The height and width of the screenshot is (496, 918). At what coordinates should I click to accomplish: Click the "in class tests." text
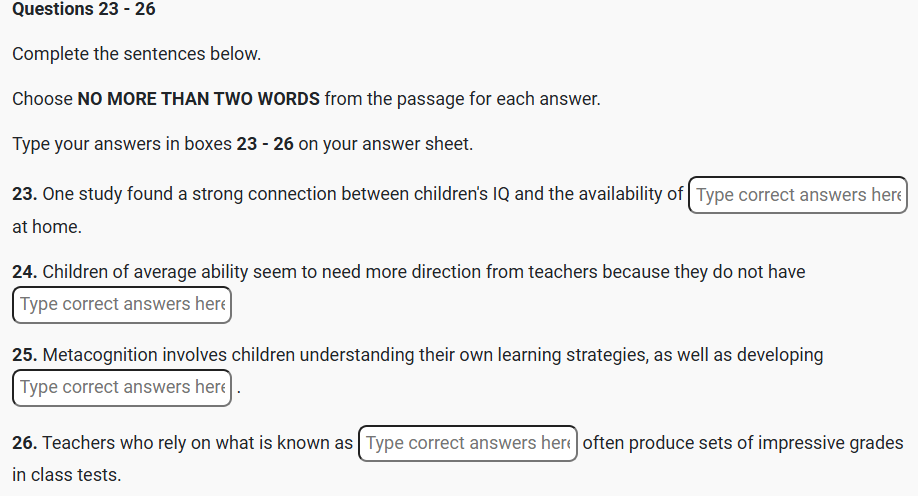(x=66, y=475)
